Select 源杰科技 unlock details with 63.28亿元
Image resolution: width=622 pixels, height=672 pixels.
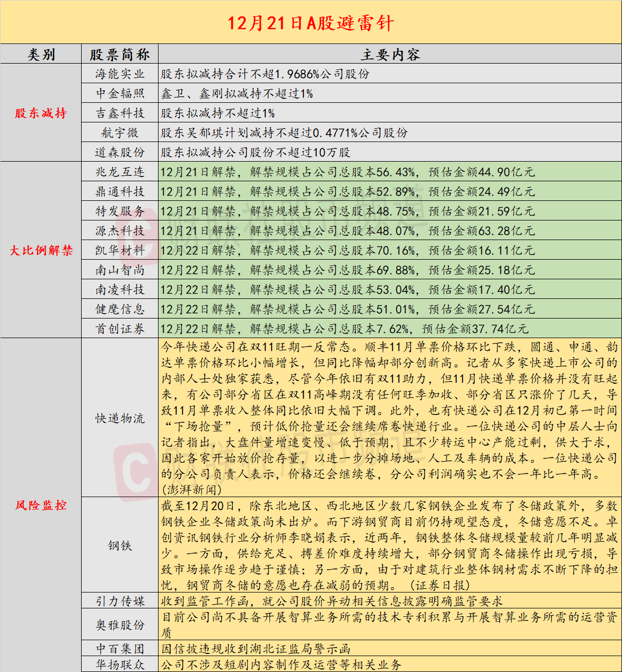click(x=347, y=231)
